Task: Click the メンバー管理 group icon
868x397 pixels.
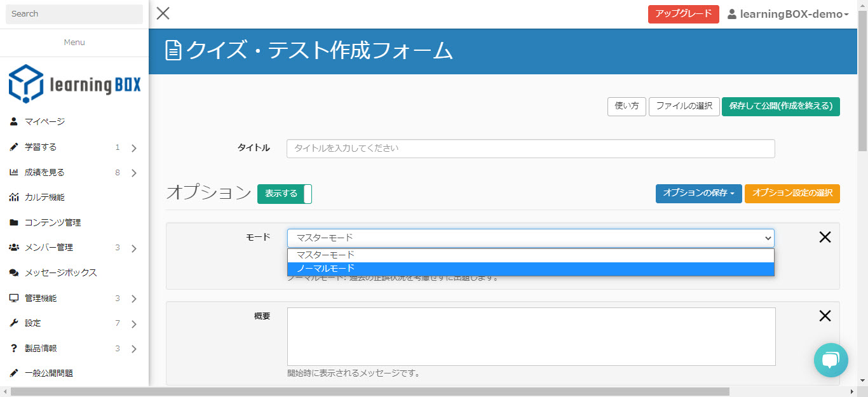Action: 14,247
